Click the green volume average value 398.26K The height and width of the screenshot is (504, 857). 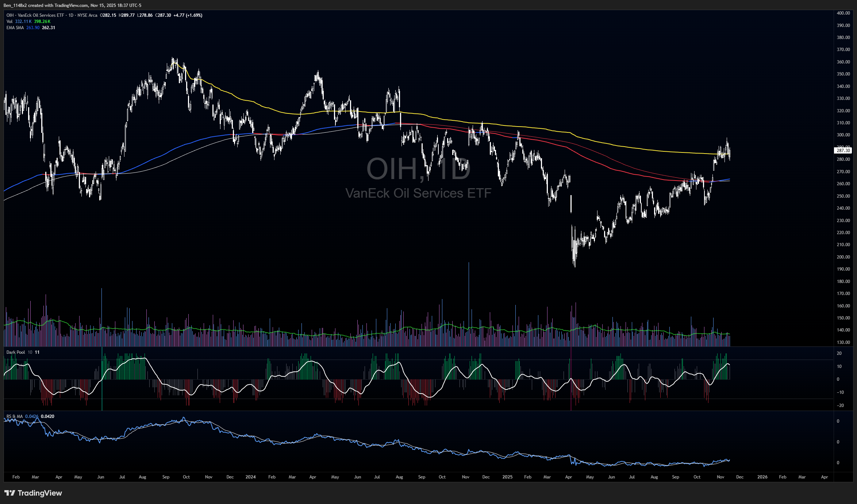coord(42,22)
